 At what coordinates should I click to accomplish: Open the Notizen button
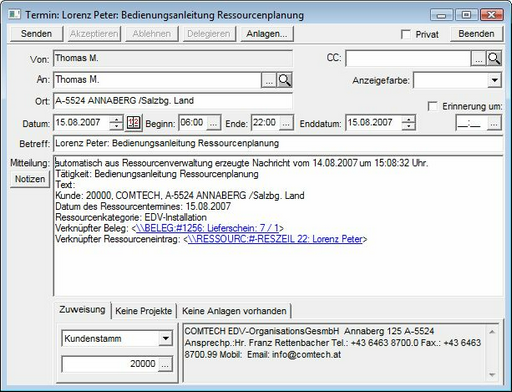(x=30, y=179)
